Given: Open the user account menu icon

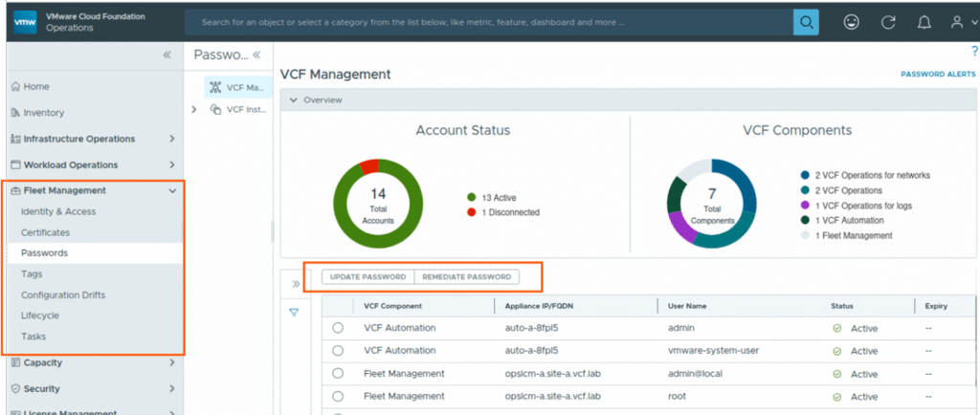Looking at the screenshot, I should [960, 21].
